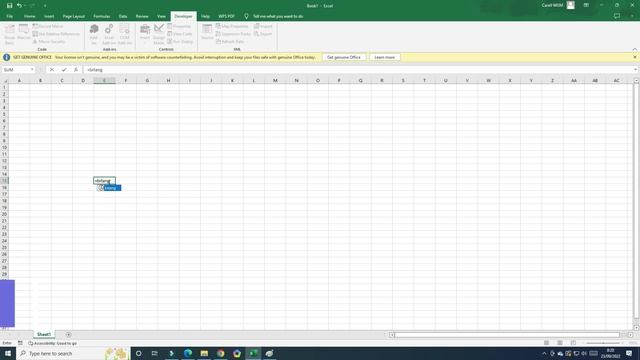This screenshot has width=640, height=360.
Task: Click the Save icon in the title bar
Action: pos(9,6)
